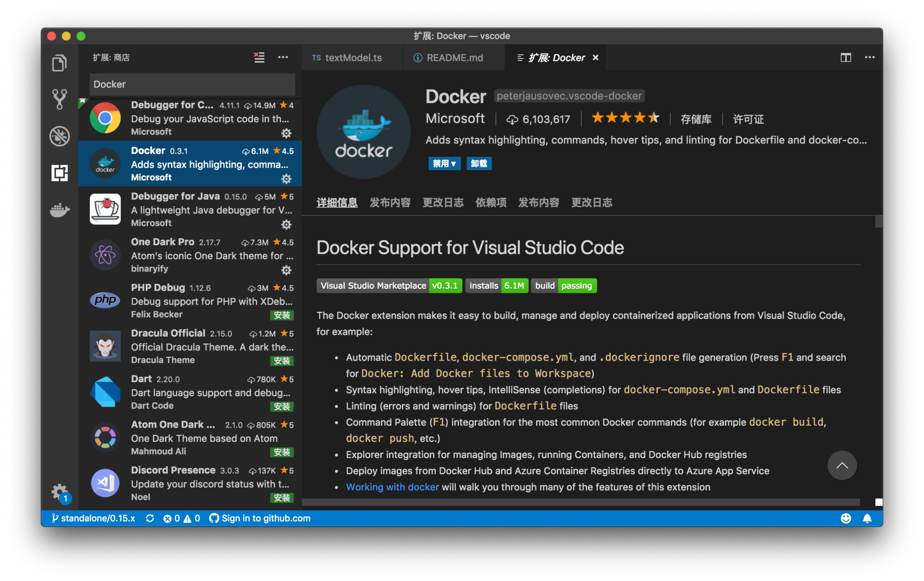
Task: Click the split editor icon
Action: [x=846, y=57]
